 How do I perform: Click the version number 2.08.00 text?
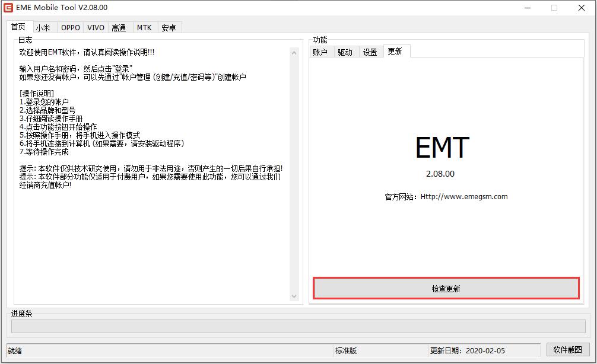tap(440, 174)
